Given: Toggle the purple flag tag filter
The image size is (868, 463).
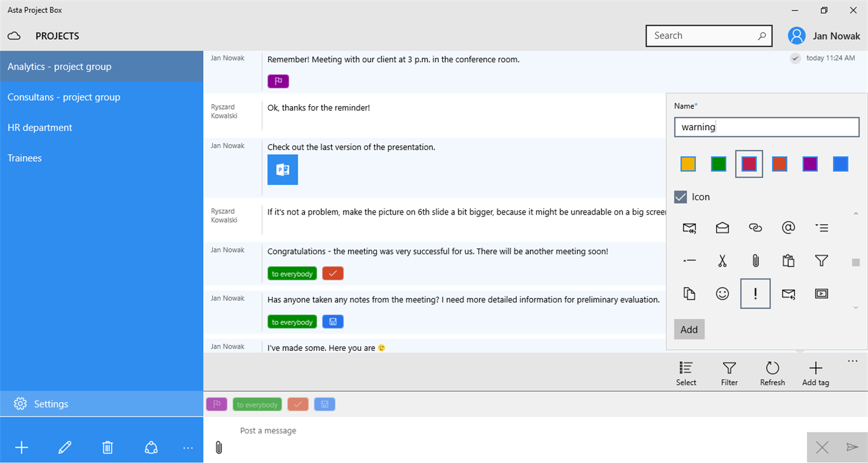Looking at the screenshot, I should [216, 405].
